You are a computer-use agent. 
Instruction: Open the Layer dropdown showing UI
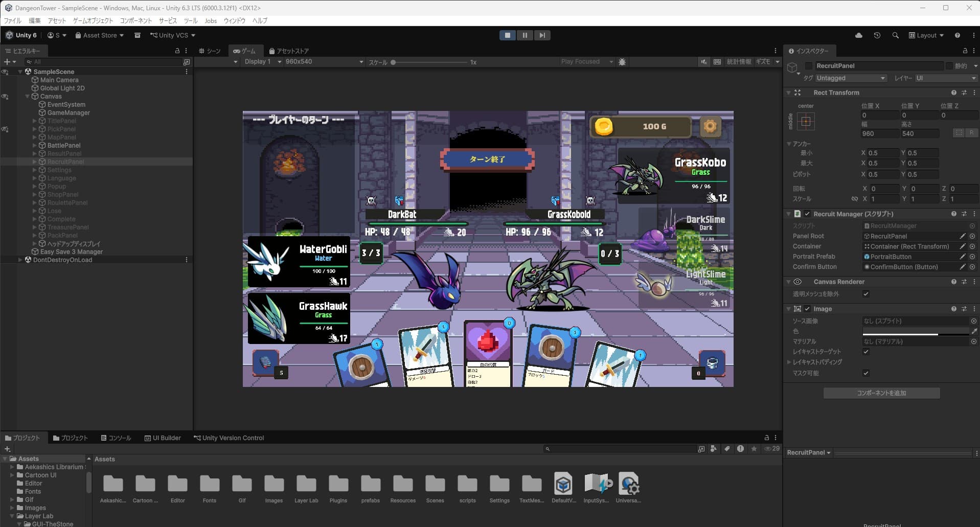pyautogui.click(x=946, y=78)
